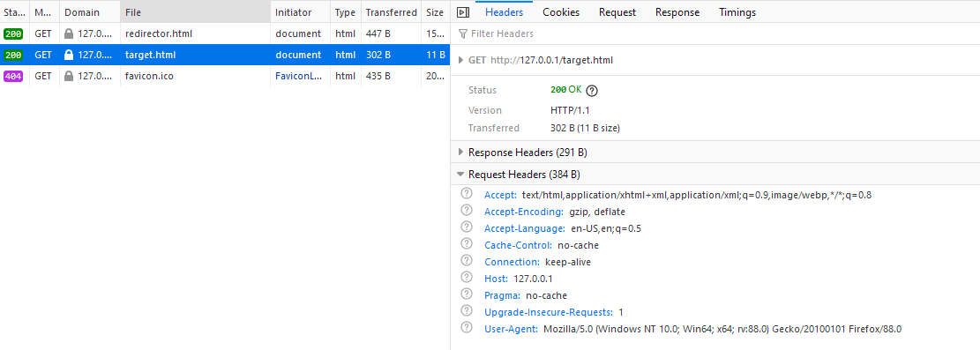Click 200 status badge of target.html
Screen dimensions: 980x350
(x=13, y=55)
